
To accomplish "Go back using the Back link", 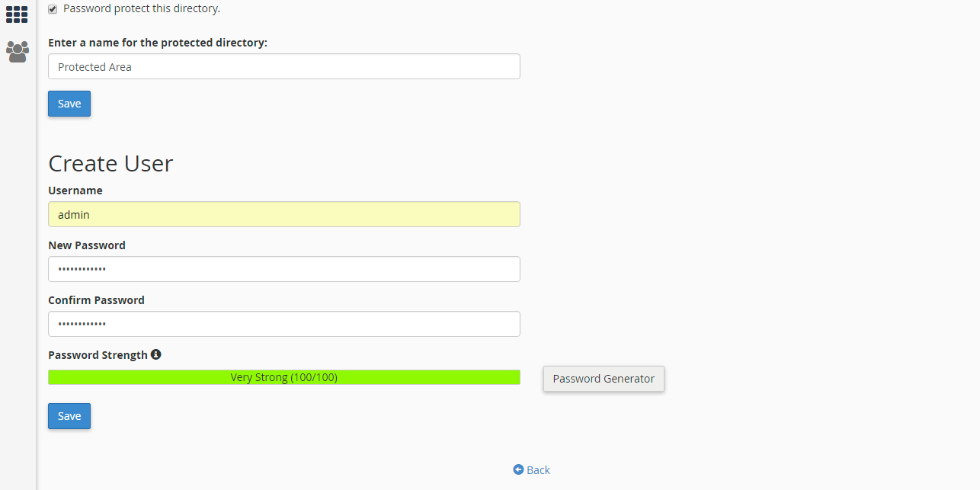I will [538, 470].
